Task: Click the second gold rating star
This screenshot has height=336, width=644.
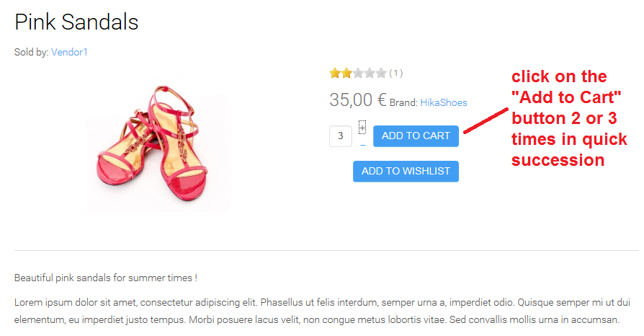Action: pos(346,73)
